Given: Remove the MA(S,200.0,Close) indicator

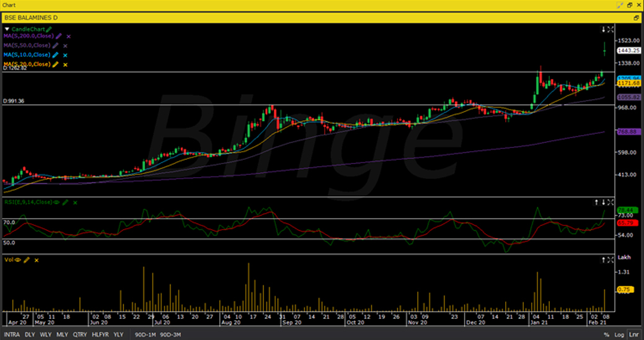Looking at the screenshot, I should pyautogui.click(x=69, y=37).
